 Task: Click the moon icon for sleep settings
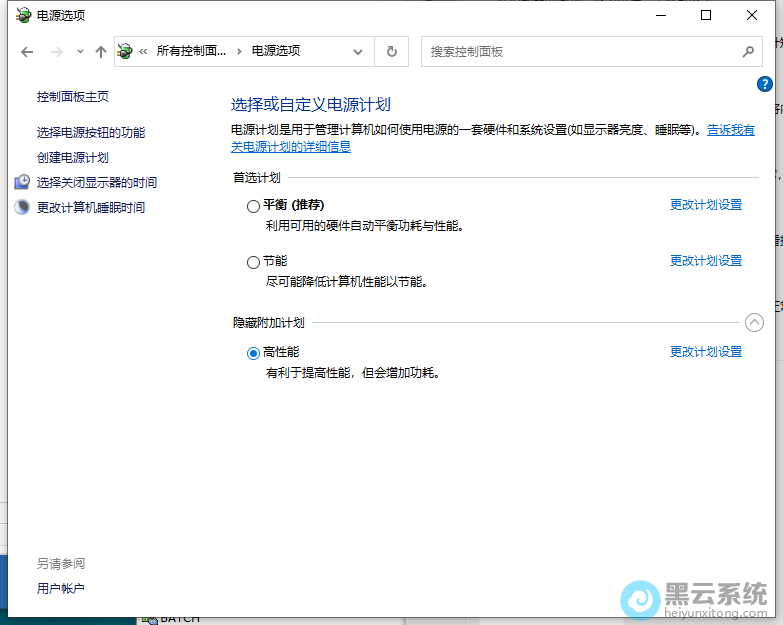(22, 207)
